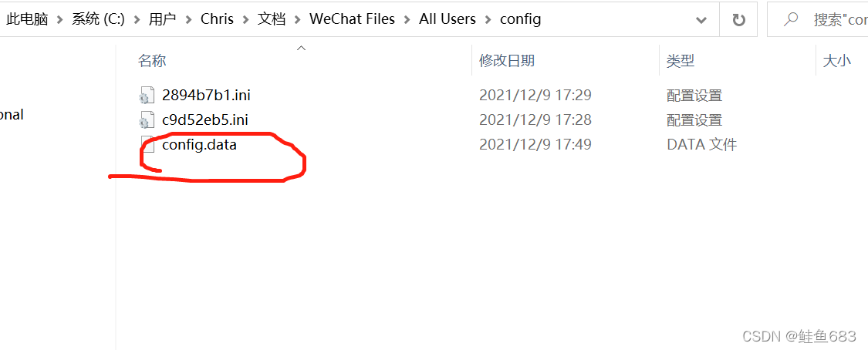
Task: Click the refresh button beside address bar
Action: click(x=738, y=20)
